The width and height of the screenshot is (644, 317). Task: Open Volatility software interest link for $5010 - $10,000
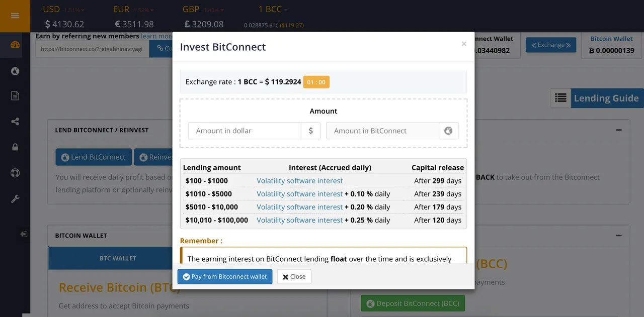(x=300, y=206)
